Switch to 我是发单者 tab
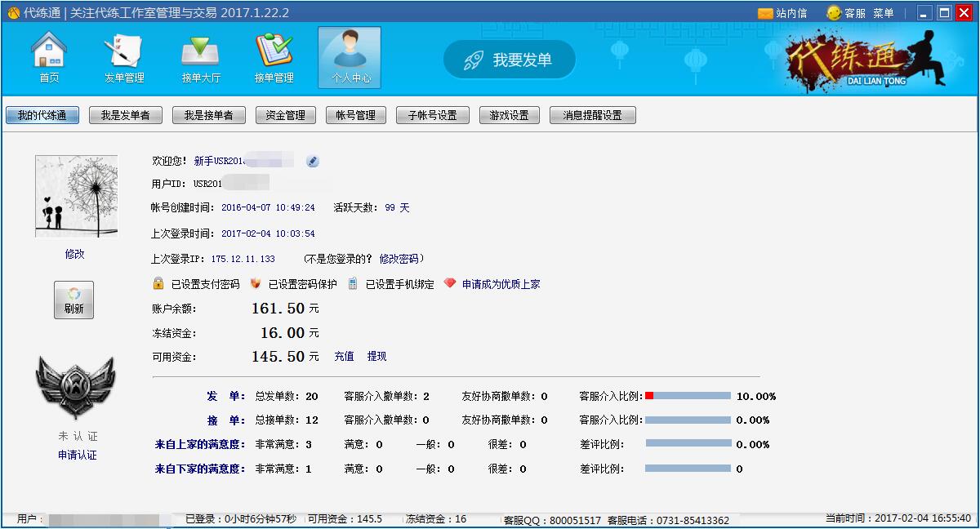This screenshot has width=980, height=529. coord(125,116)
